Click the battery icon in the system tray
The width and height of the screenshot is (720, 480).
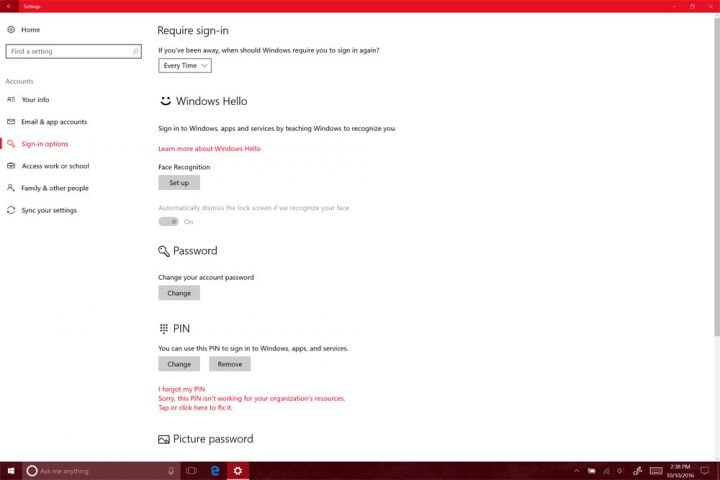(x=591, y=471)
